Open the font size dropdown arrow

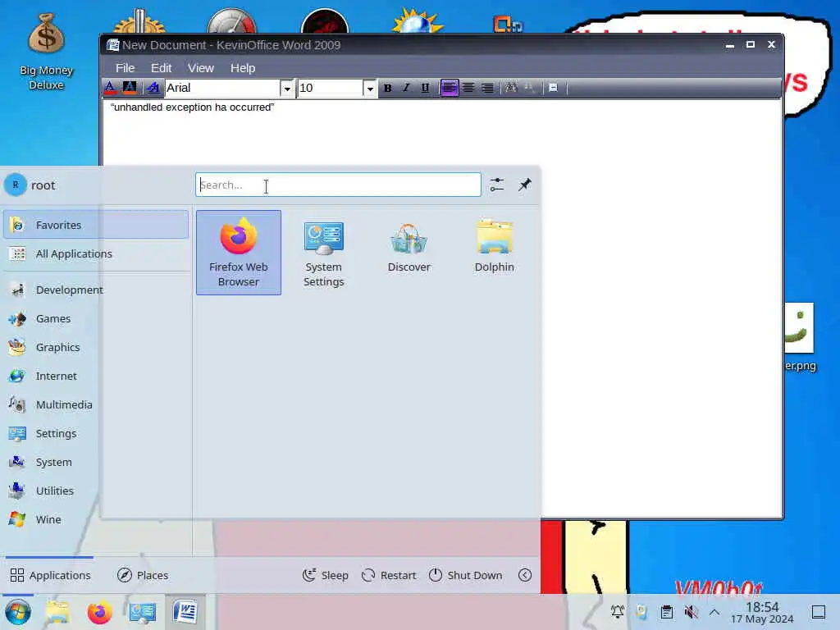370,89
